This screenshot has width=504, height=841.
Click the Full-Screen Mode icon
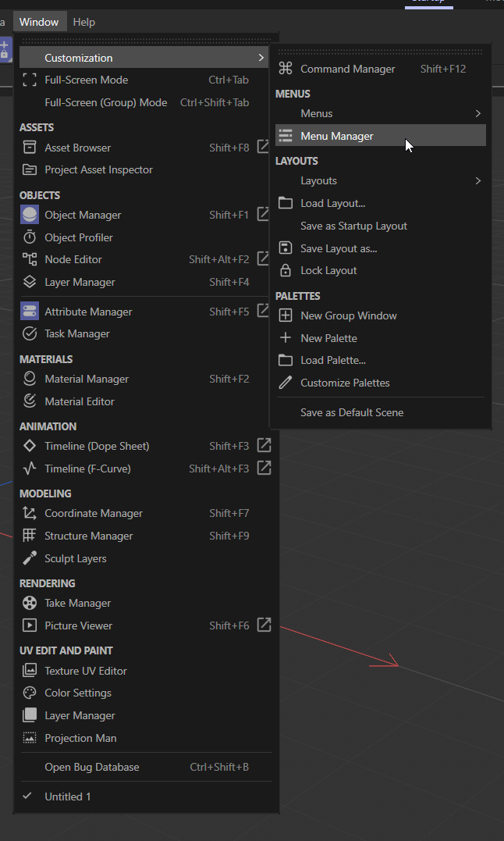coord(30,80)
